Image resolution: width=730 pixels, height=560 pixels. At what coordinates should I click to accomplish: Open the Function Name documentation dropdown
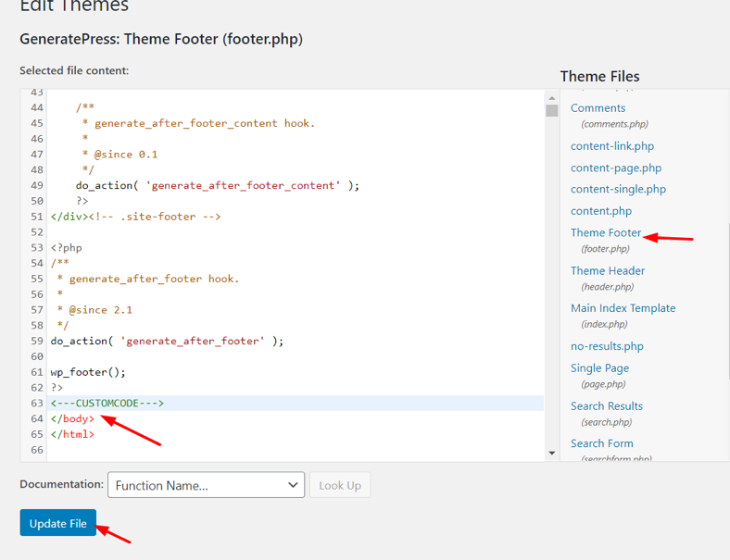(207, 485)
